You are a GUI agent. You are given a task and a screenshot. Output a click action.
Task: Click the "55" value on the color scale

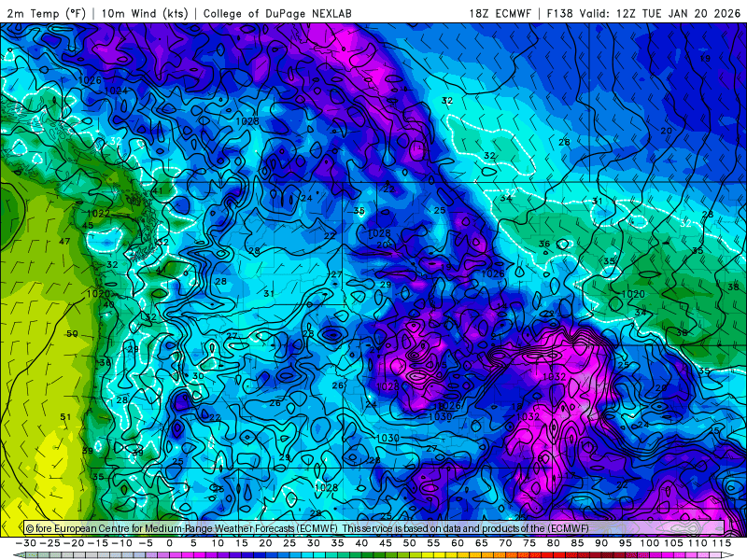coord(433,543)
